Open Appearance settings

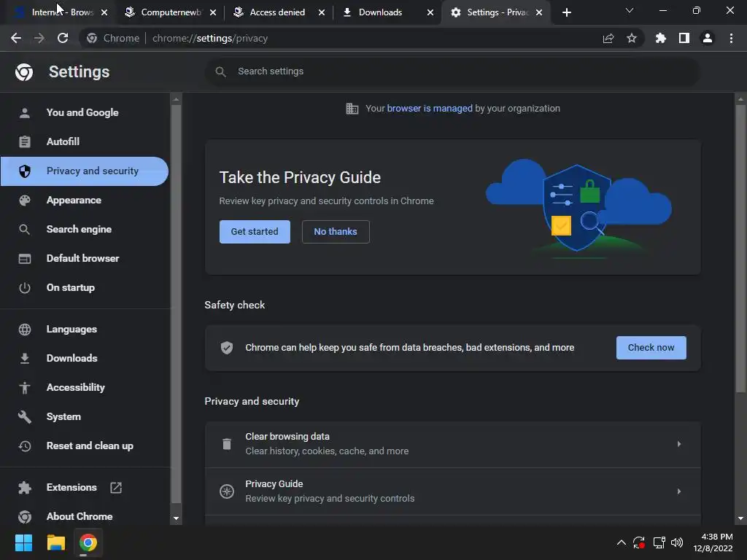pyautogui.click(x=85, y=200)
